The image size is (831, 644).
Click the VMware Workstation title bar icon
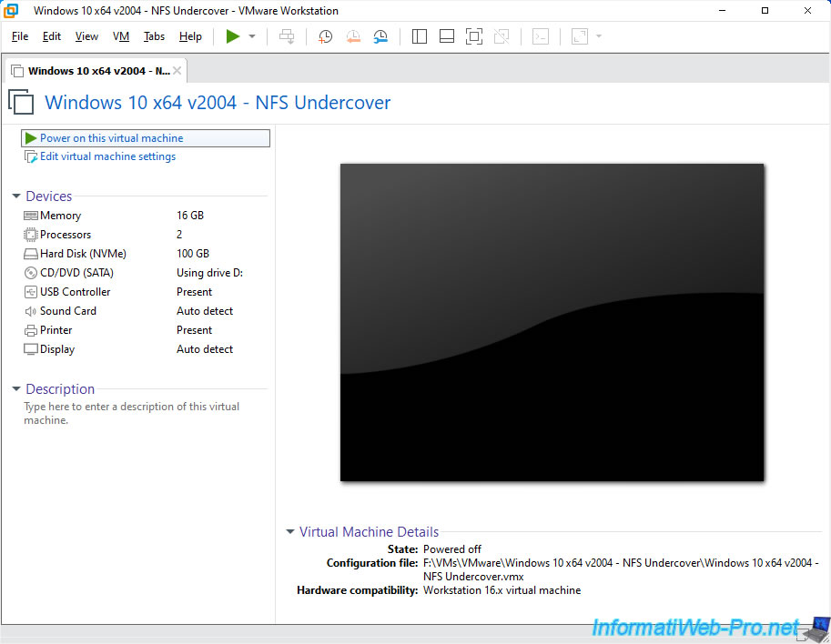(11, 11)
